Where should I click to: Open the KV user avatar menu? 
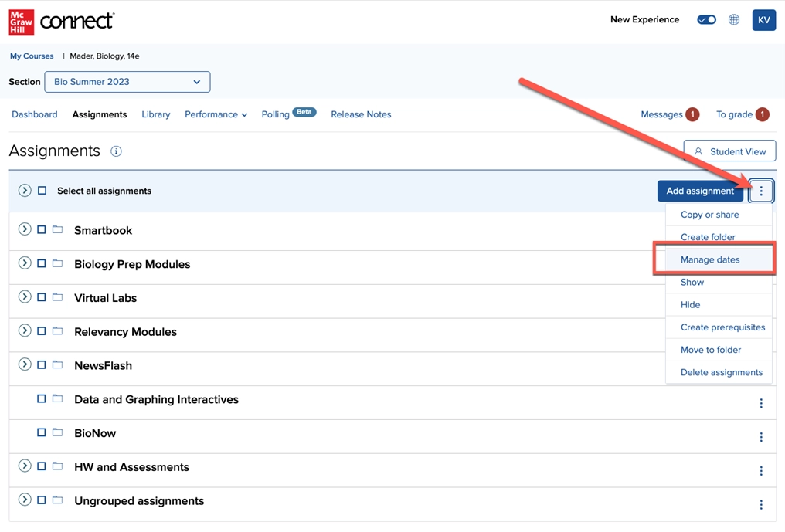(763, 20)
